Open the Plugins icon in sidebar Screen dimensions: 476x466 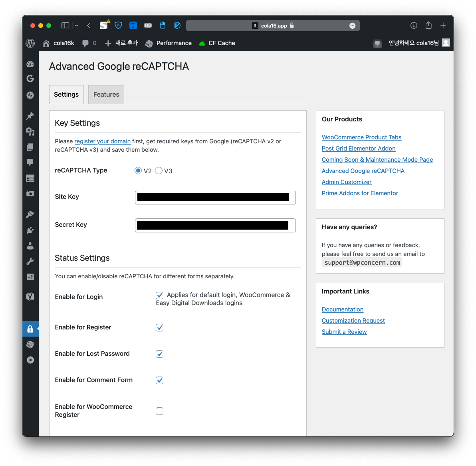[30, 230]
